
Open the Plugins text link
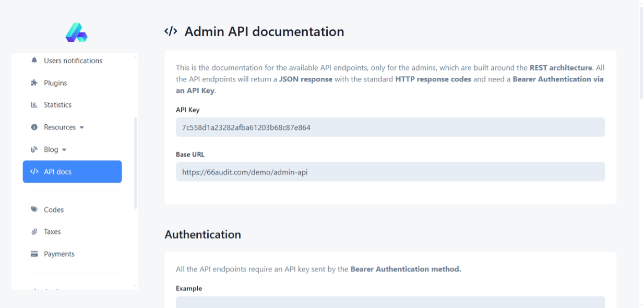[55, 83]
